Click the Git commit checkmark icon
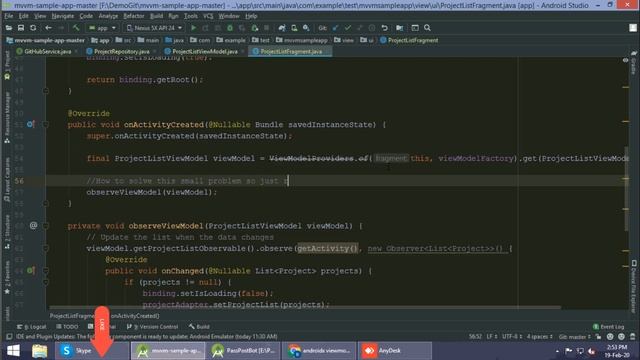 pos(348,28)
